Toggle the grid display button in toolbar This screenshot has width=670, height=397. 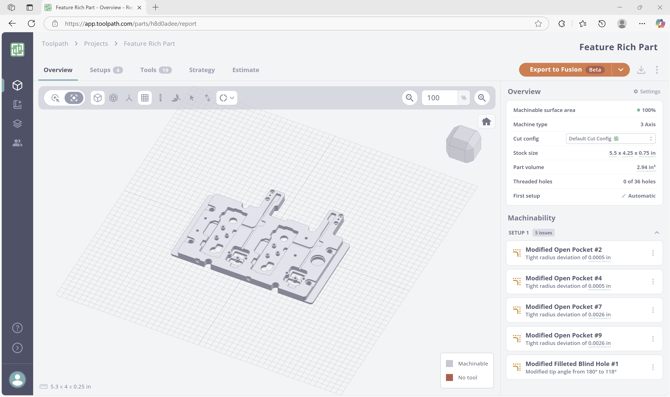145,98
